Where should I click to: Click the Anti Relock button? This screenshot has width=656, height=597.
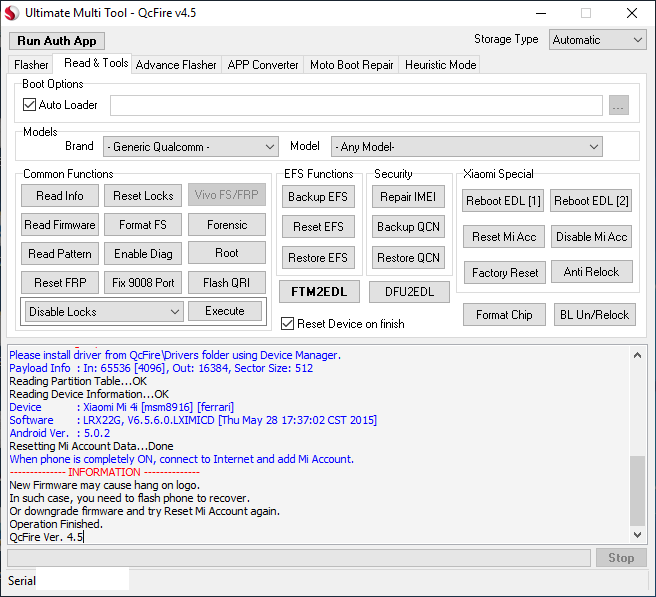pos(592,272)
